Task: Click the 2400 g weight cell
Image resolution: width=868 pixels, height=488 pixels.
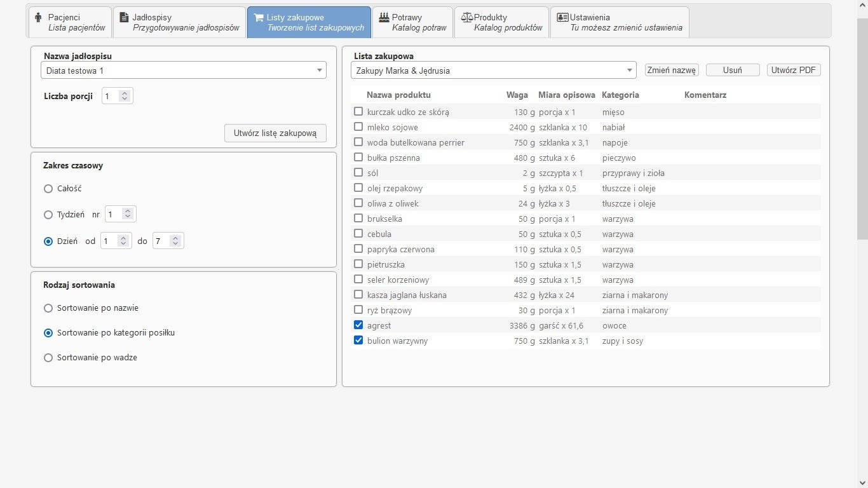Action: point(522,127)
